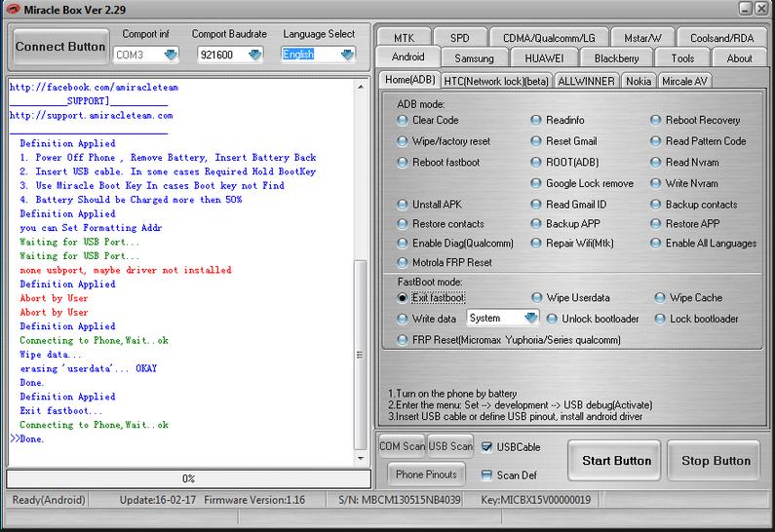
Task: Select the Lock bootloader option
Action: click(x=696, y=319)
